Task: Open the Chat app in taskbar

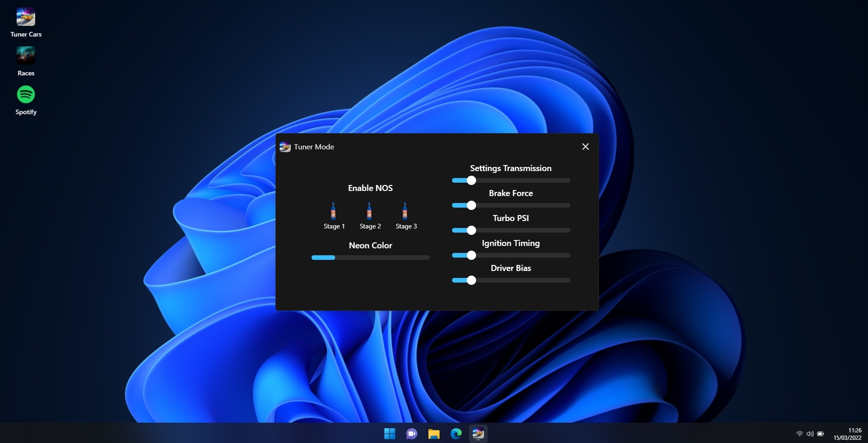Action: click(x=412, y=433)
